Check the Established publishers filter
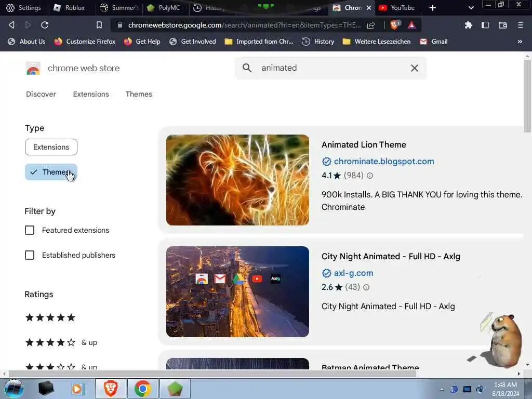This screenshot has width=532, height=399. pos(30,255)
